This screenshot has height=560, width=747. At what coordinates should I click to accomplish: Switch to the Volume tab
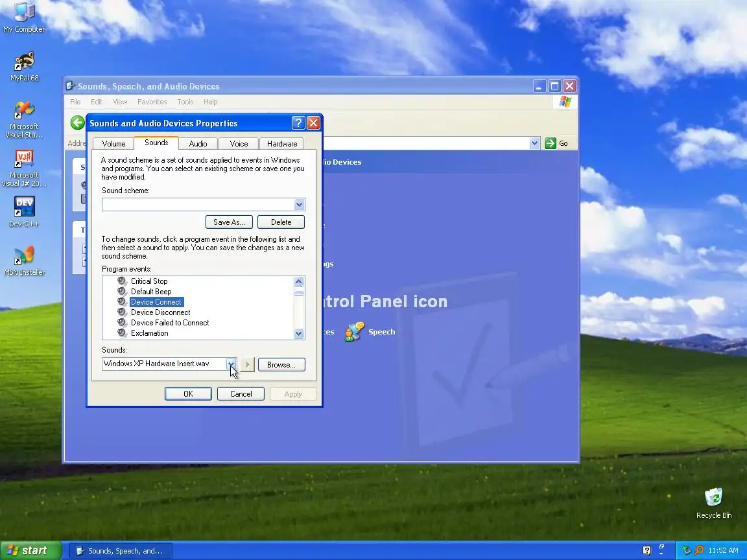click(x=113, y=144)
